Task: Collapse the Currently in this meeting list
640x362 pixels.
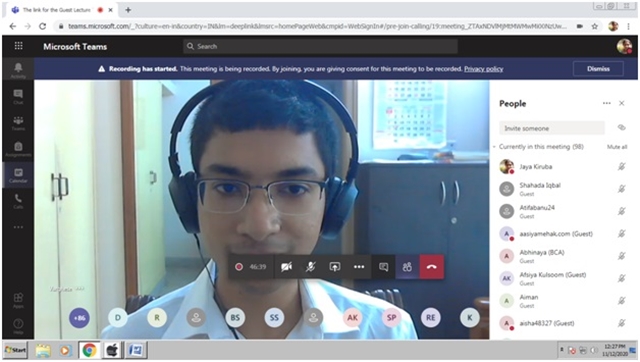Action: pos(494,147)
